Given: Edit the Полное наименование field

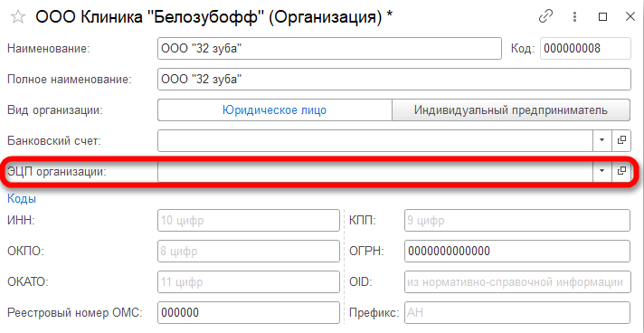Looking at the screenshot, I should tap(393, 80).
